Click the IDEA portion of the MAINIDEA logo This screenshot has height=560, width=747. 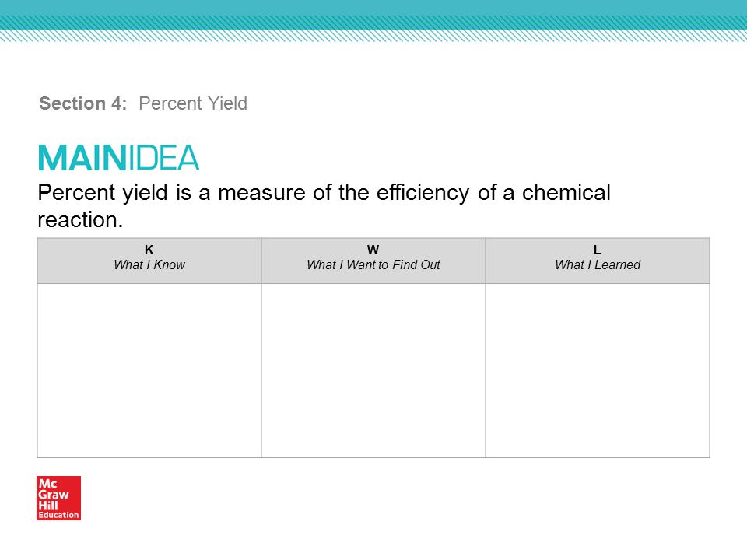(x=163, y=158)
